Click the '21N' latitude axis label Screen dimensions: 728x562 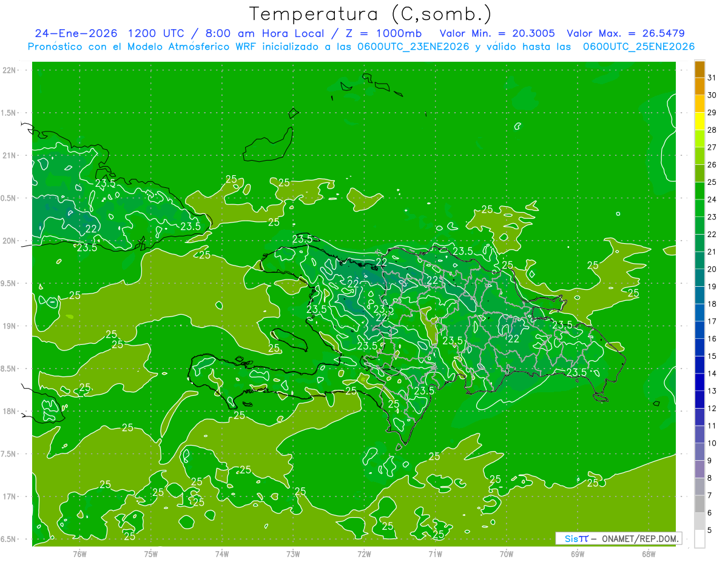click(x=9, y=156)
